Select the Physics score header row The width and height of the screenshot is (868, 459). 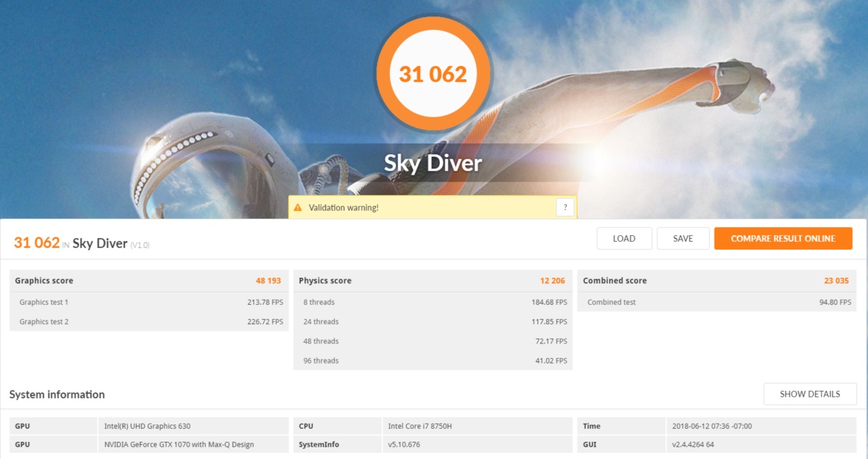click(x=433, y=280)
